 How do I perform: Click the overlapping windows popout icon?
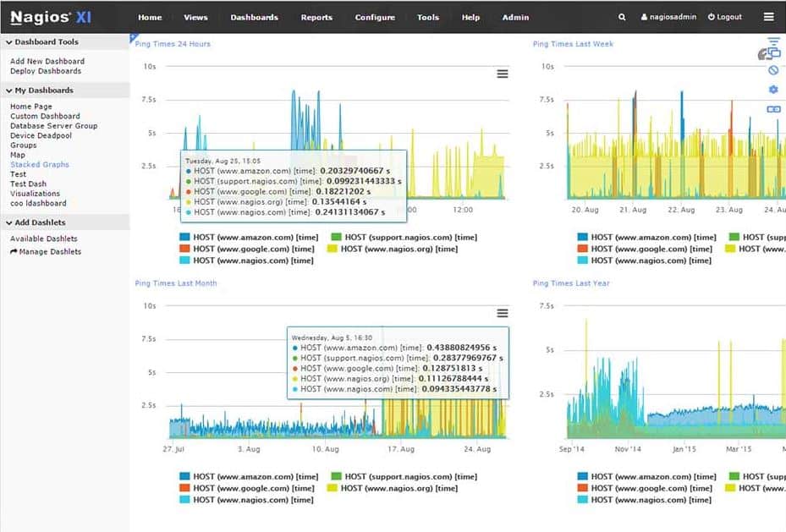[773, 52]
